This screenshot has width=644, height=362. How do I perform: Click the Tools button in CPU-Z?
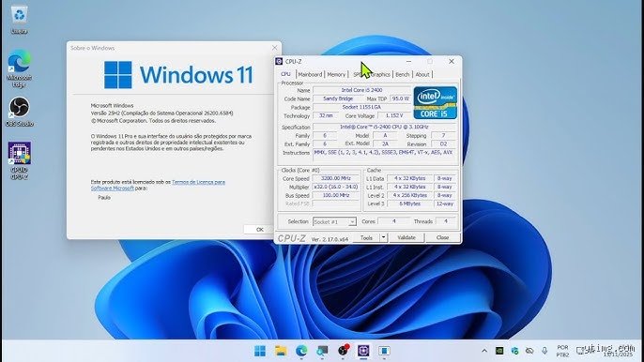pos(366,237)
